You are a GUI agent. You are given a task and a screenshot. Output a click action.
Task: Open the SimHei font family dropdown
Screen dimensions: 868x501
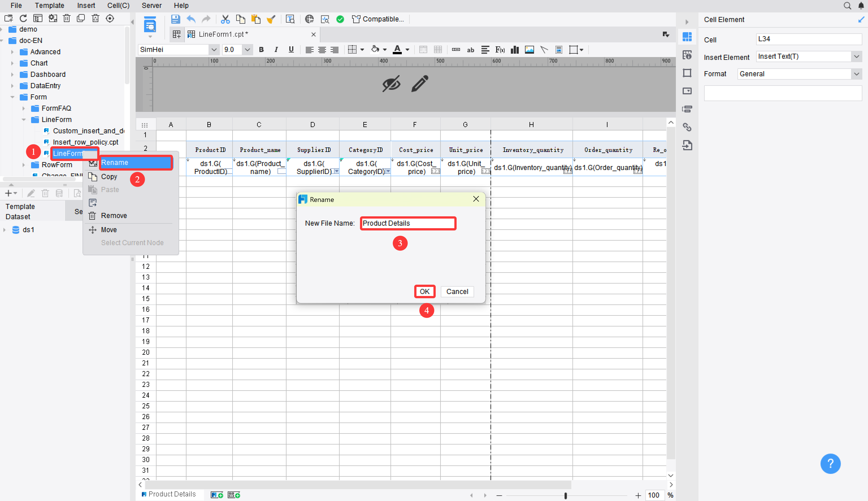214,49
